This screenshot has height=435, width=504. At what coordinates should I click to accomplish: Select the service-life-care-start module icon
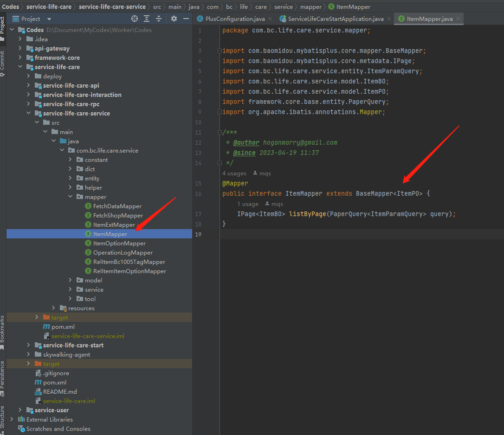38,345
